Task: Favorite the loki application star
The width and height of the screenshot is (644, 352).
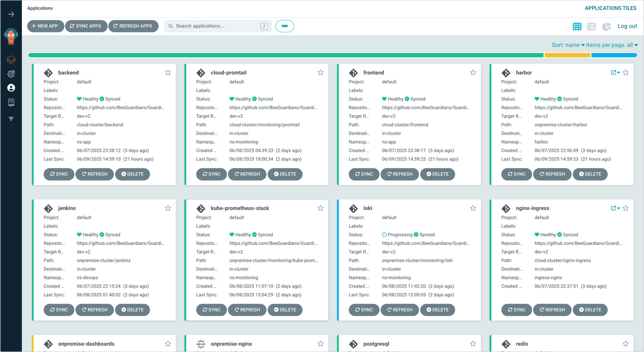Action: point(473,208)
